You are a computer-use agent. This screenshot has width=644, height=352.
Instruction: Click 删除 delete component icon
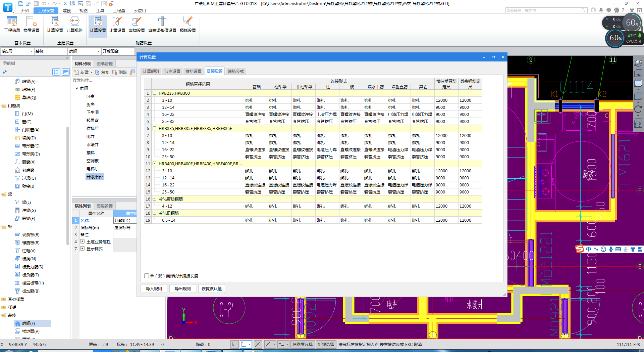120,72
